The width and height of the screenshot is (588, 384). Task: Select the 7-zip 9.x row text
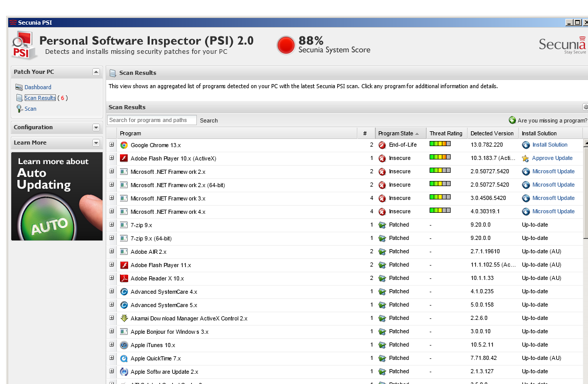tap(141, 225)
